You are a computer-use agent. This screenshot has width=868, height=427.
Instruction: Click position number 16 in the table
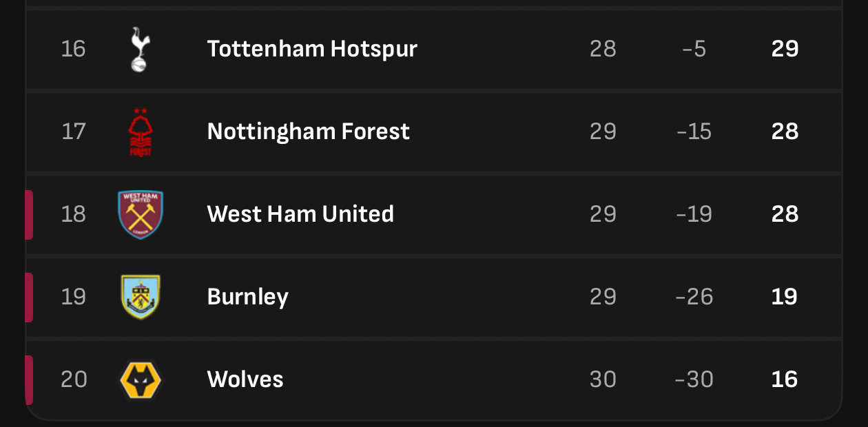pyautogui.click(x=73, y=49)
